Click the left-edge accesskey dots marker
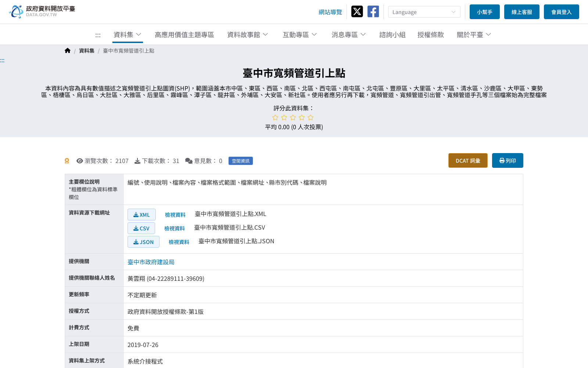 pos(2,61)
